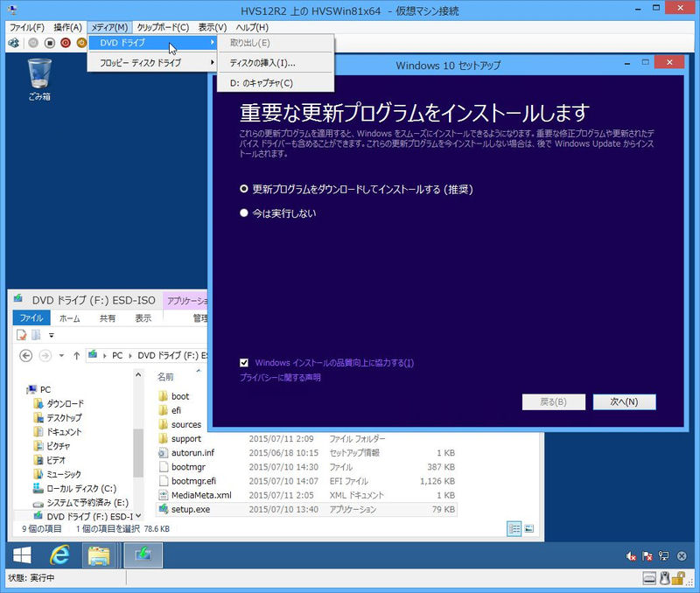Open 'Windows インストールの品質向上に協力する' link
The width and height of the screenshot is (700, 593).
334,363
